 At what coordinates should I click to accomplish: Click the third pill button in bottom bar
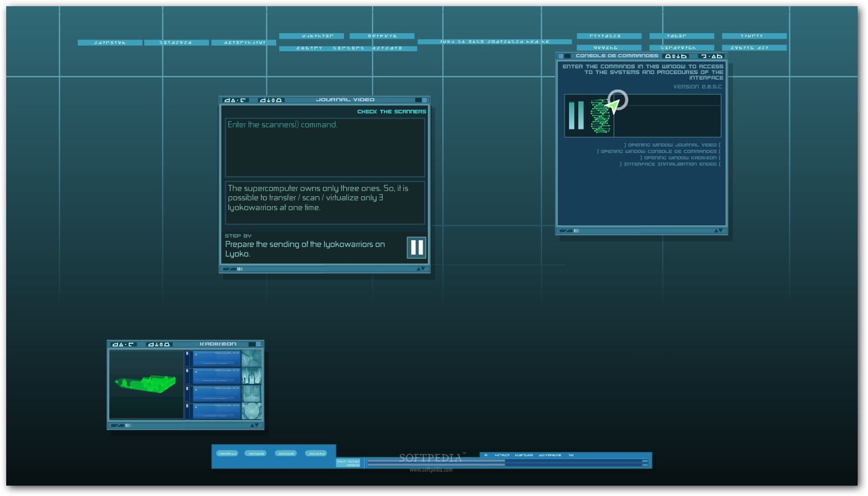[x=286, y=454]
